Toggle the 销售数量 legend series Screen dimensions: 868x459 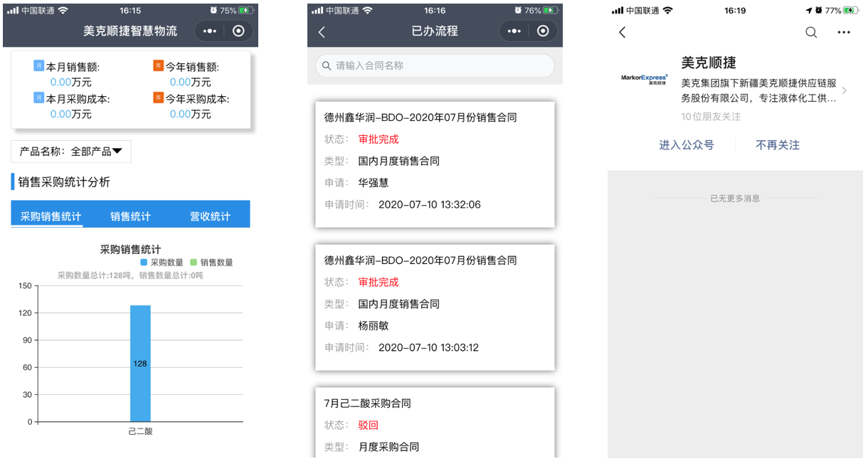[211, 263]
